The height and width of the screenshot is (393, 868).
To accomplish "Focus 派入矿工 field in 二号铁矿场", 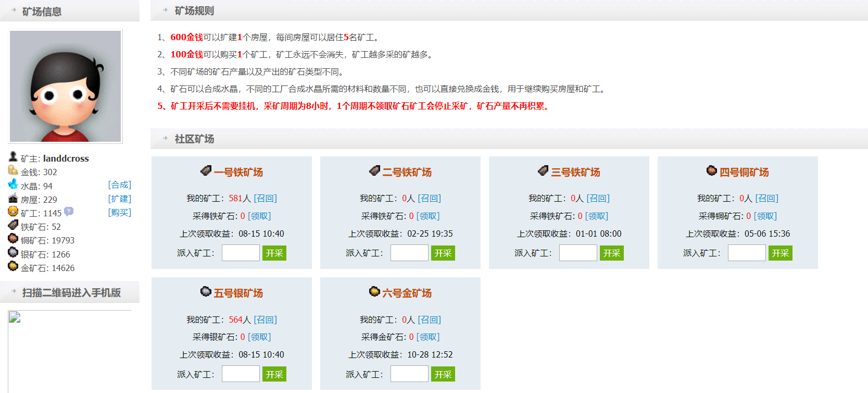I will tap(409, 253).
